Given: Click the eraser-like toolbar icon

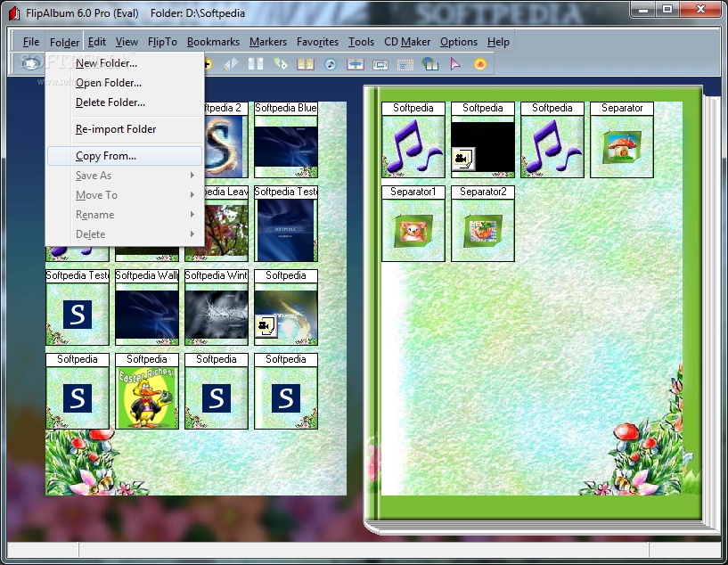Looking at the screenshot, I should [x=230, y=64].
